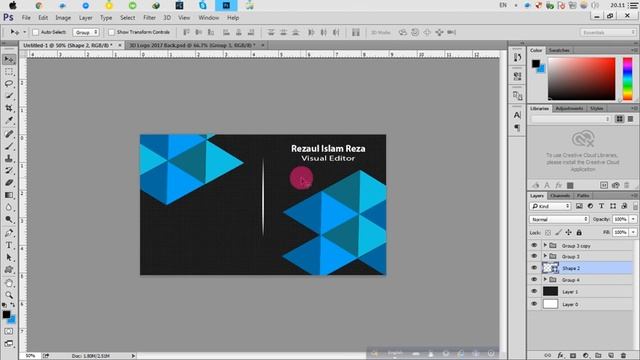The image size is (640, 360).
Task: Click the toolbox foreground color swatch
Action: 6,314
